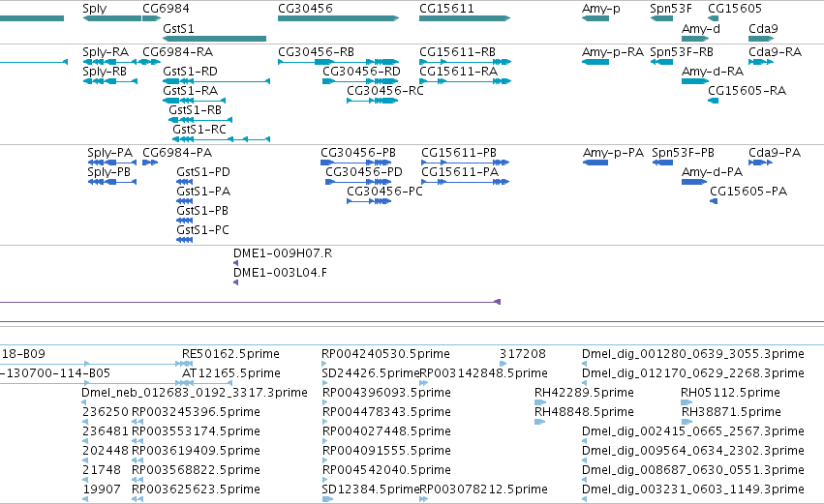Pick the Spn53F-RB transcript label
The height and width of the screenshot is (504, 824).
click(x=682, y=52)
